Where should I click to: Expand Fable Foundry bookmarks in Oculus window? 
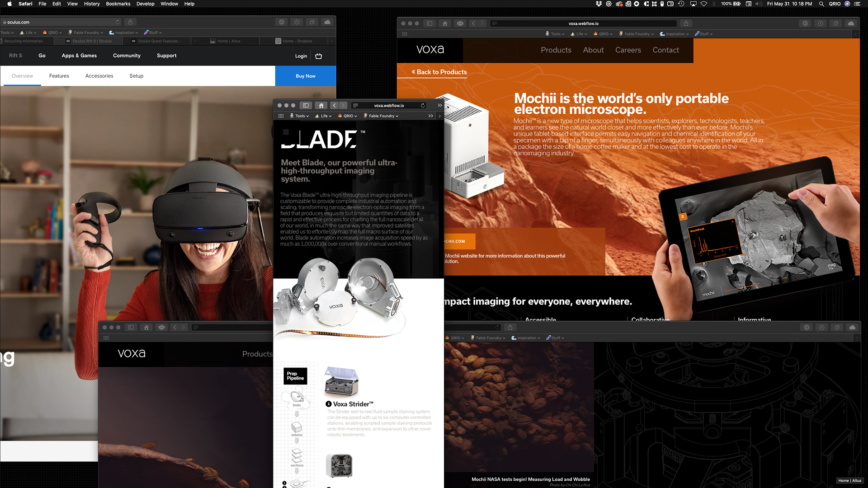(86, 33)
